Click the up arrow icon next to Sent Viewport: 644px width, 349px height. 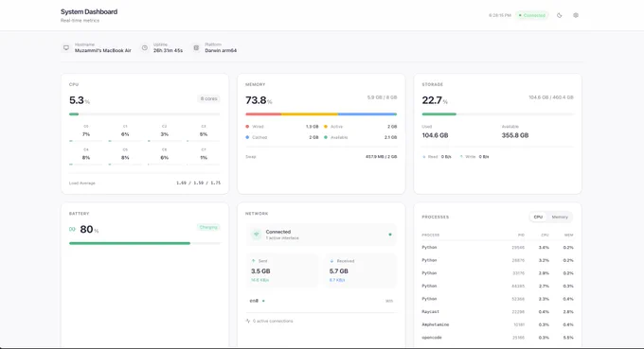pos(254,261)
